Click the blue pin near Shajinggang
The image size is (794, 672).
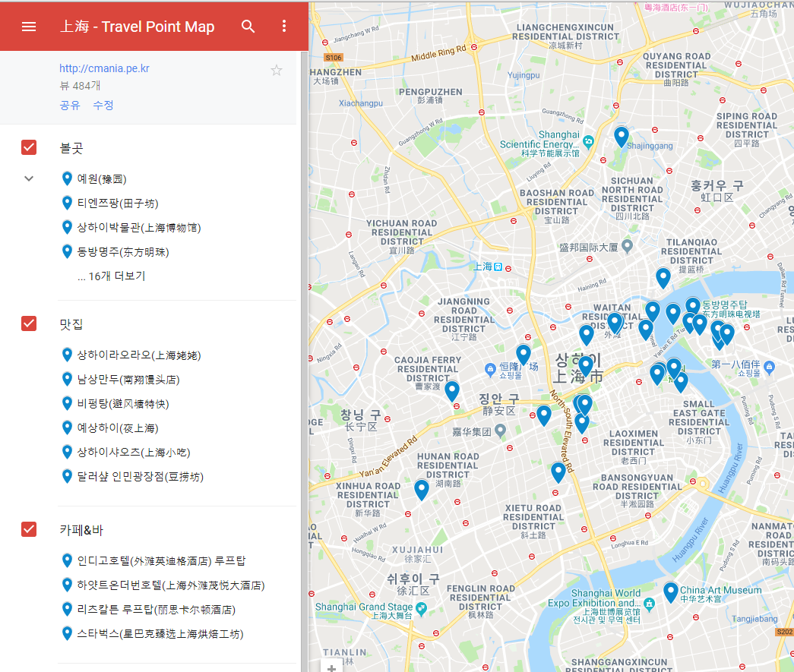[622, 137]
